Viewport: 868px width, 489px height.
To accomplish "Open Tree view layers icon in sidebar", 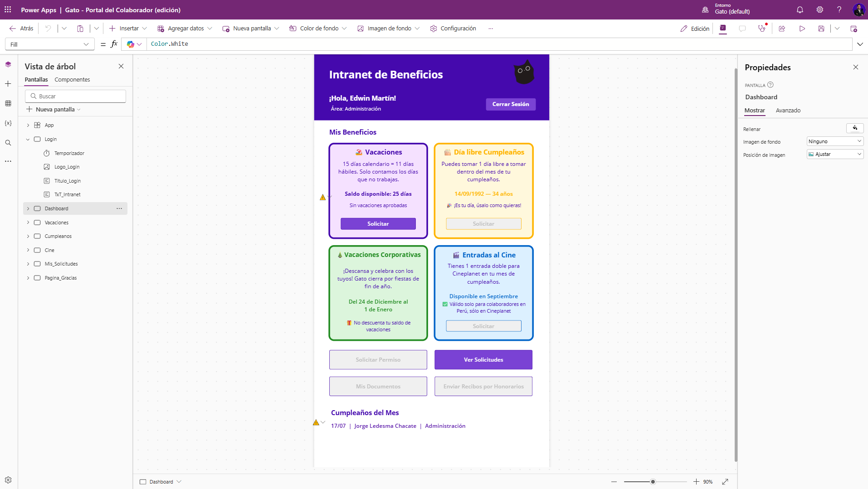I will point(8,64).
